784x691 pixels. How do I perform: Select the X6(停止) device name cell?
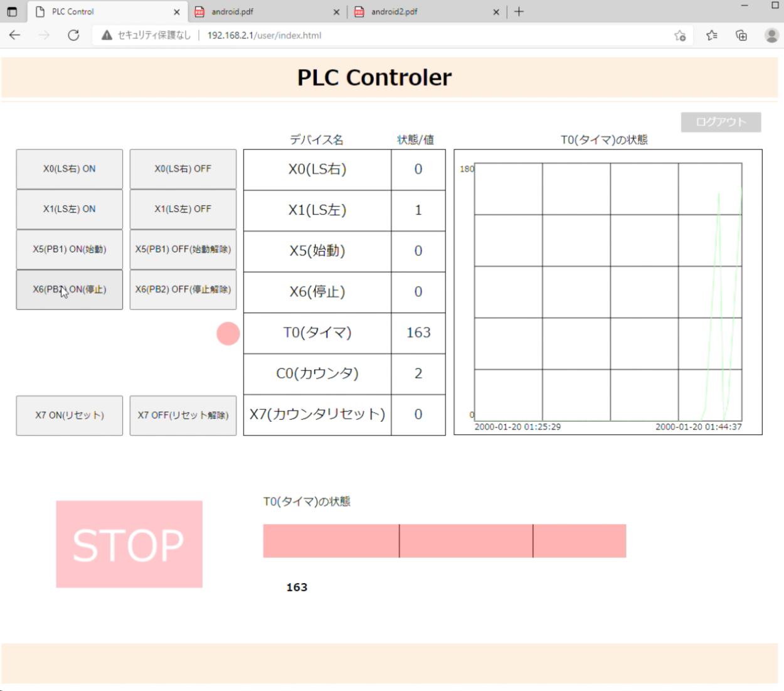(317, 292)
